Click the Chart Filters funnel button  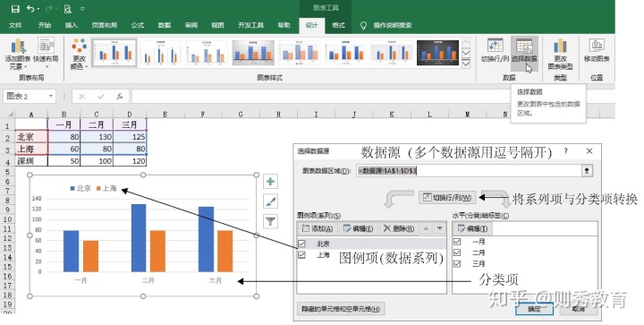pyautogui.click(x=270, y=221)
